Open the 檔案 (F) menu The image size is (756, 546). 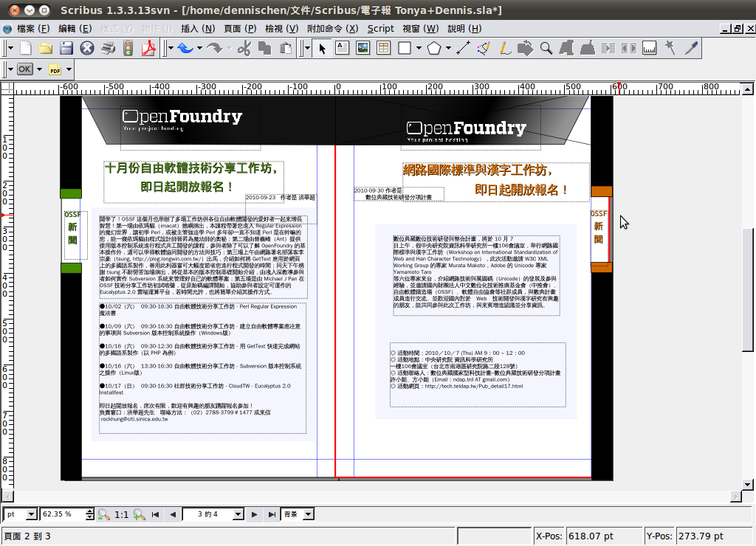coord(32,29)
